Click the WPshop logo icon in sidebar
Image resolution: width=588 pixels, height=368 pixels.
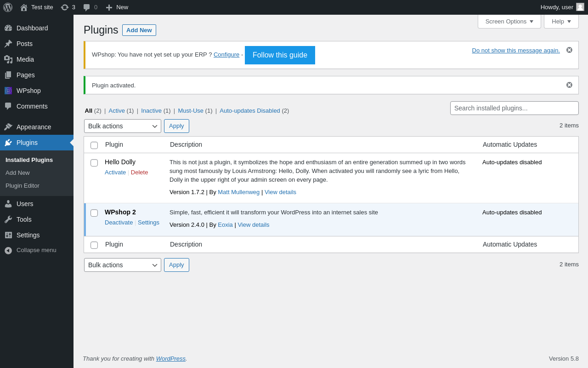coord(8,91)
